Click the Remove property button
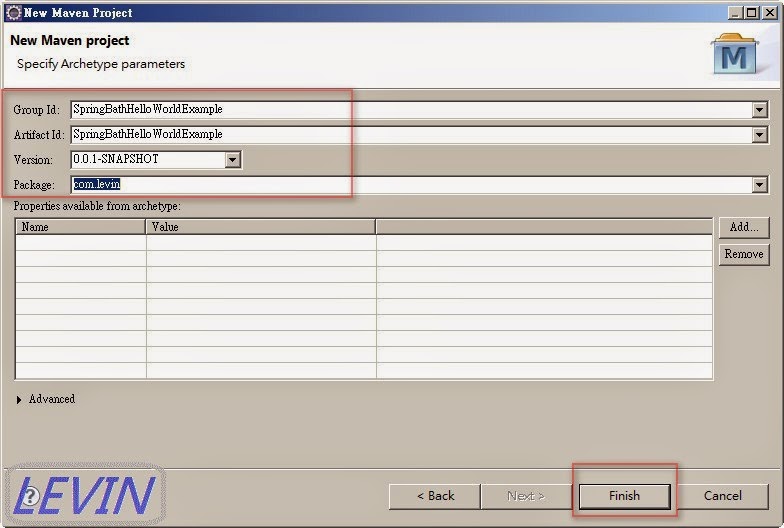Screen dimensions: 784x528 (x=744, y=254)
